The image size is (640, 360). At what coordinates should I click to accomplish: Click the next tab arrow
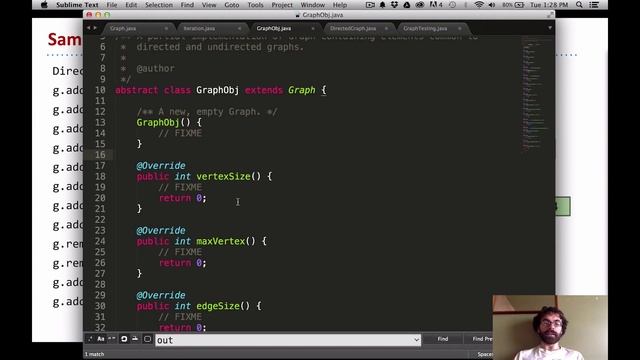click(x=95, y=28)
